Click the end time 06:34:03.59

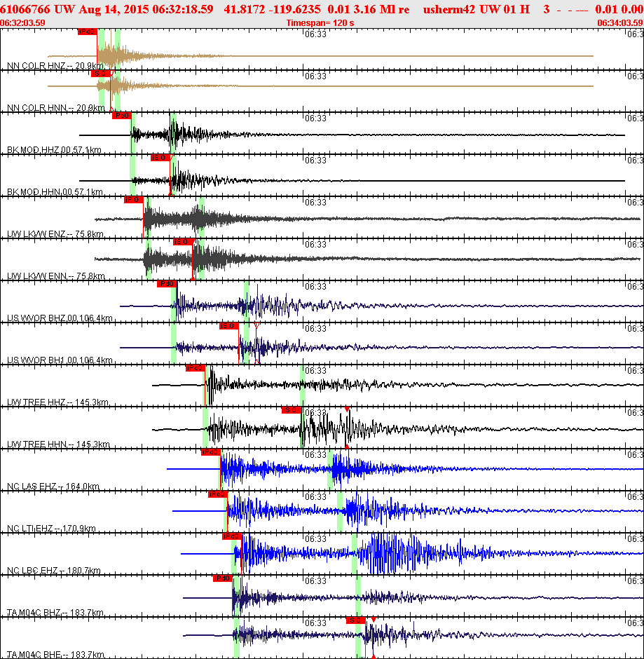point(620,22)
